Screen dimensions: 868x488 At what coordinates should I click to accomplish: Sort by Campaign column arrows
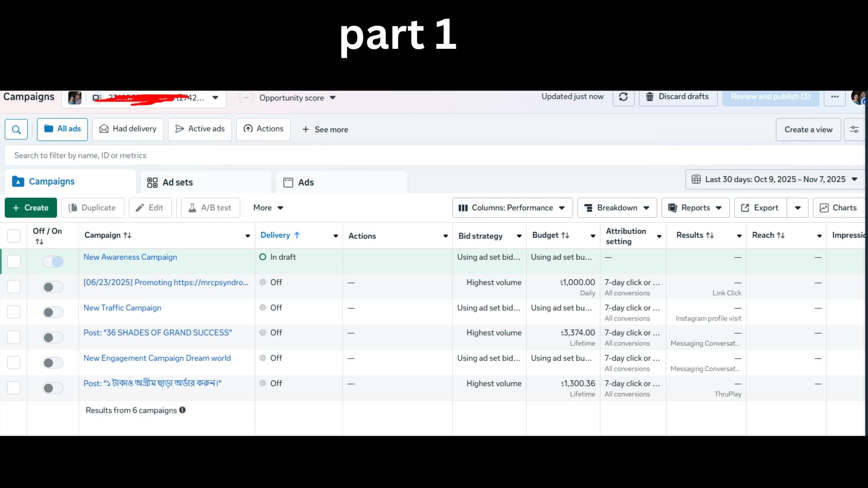(x=127, y=235)
